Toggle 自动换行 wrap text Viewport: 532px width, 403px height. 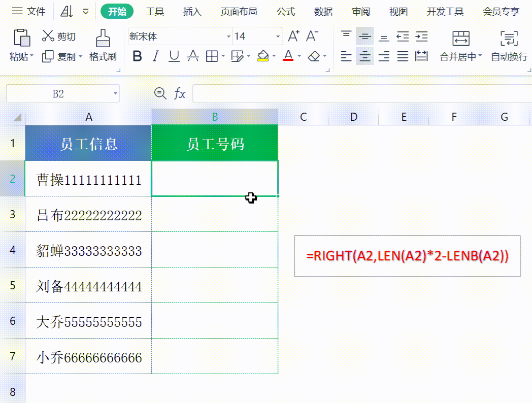(x=509, y=46)
